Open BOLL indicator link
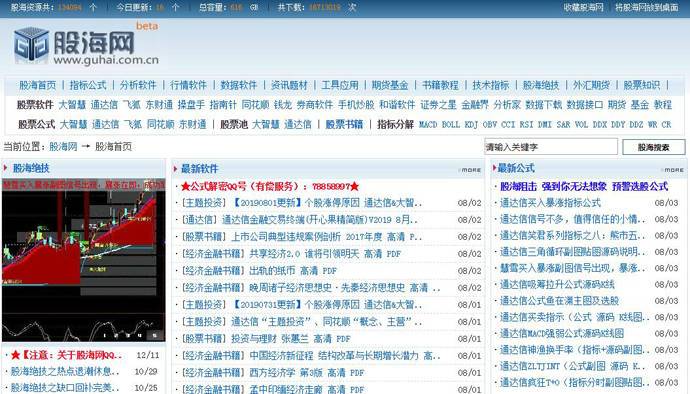 pyautogui.click(x=451, y=125)
